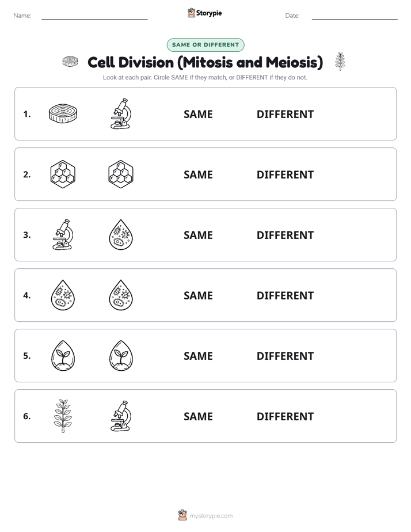Click the tree ring slice icon in row 1
The height and width of the screenshot is (532, 411).
[x=63, y=113]
